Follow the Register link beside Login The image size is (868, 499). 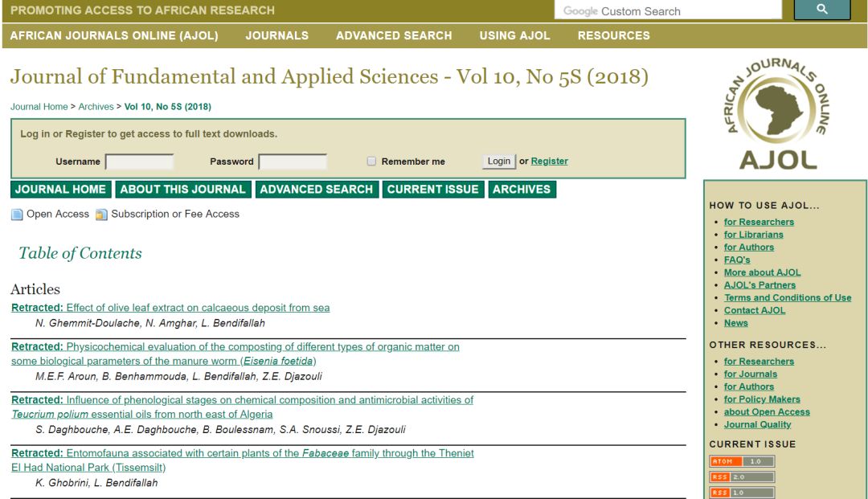click(549, 162)
